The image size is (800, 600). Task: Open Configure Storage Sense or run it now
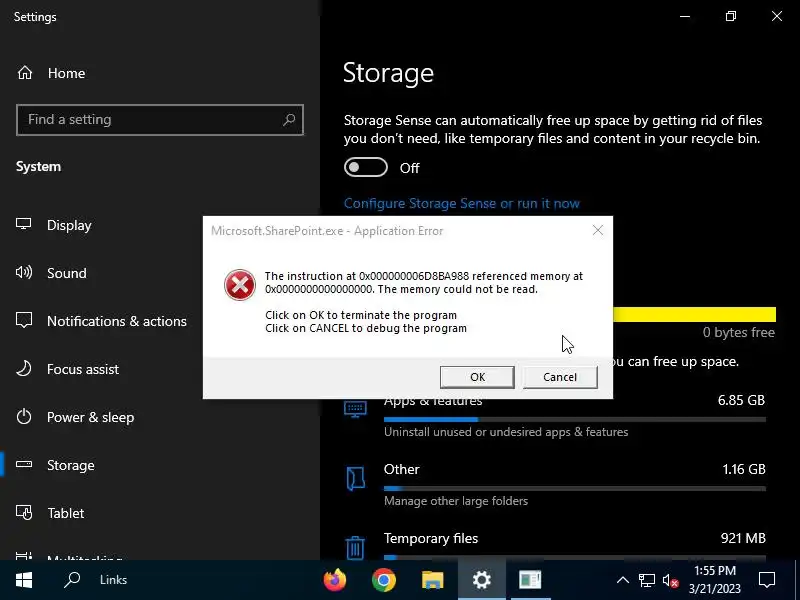tap(462, 203)
